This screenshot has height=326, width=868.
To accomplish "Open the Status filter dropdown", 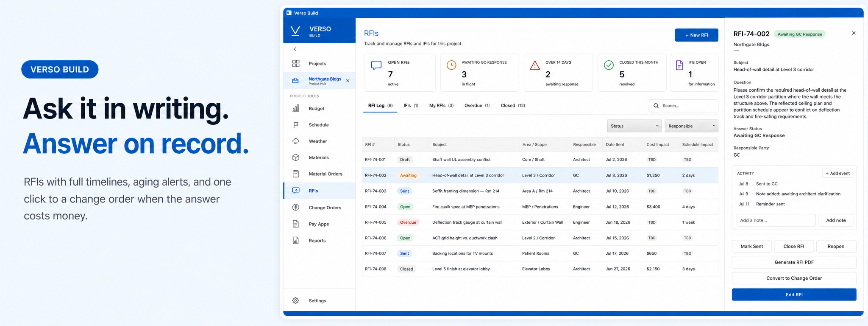I will [x=634, y=126].
